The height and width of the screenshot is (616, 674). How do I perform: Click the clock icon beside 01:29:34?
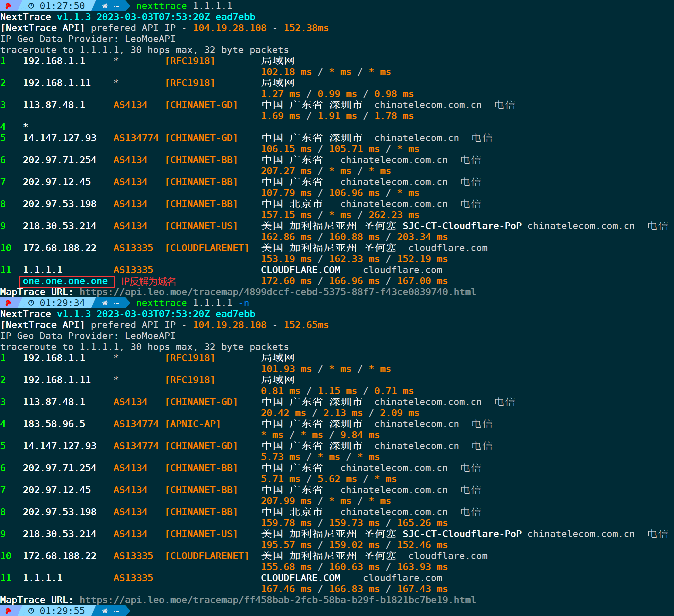pyautogui.click(x=31, y=303)
